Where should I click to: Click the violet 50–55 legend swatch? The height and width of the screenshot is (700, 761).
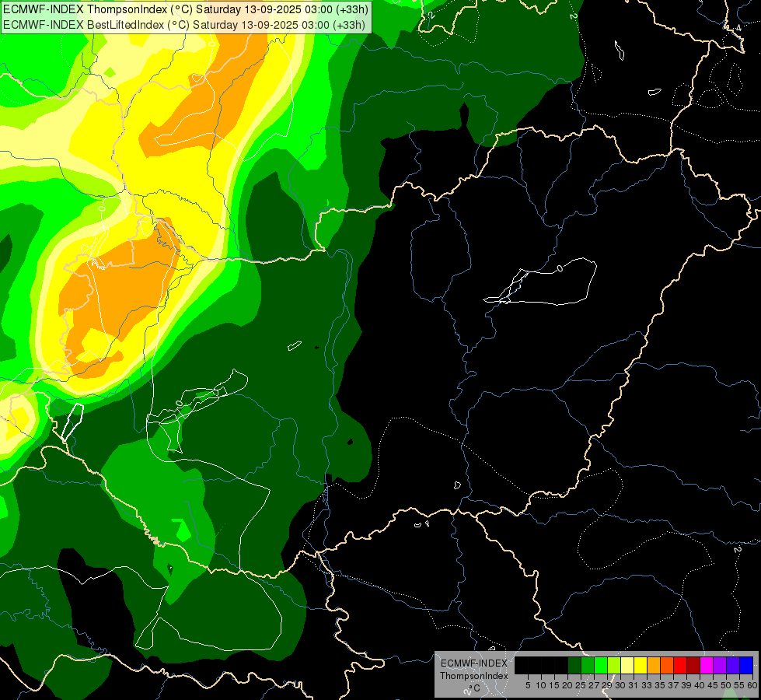[733, 665]
